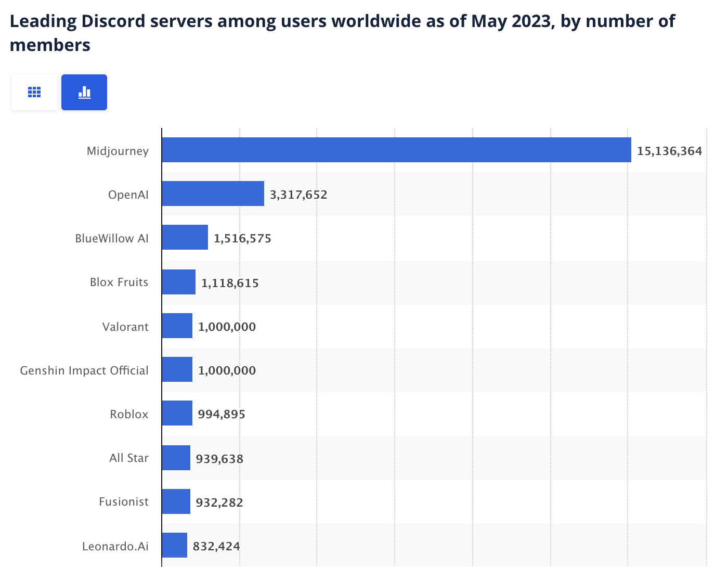Select the bar chart view icon
The height and width of the screenshot is (567, 728).
[x=84, y=92]
